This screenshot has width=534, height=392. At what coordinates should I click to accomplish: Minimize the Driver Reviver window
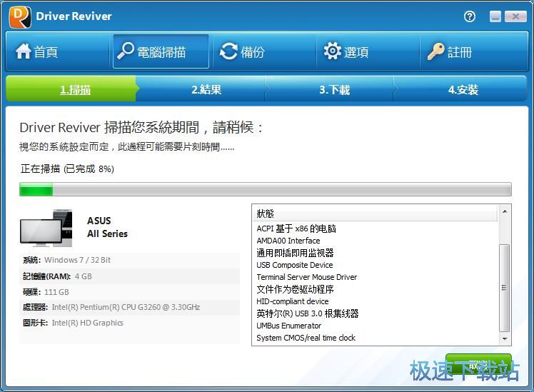pos(495,16)
